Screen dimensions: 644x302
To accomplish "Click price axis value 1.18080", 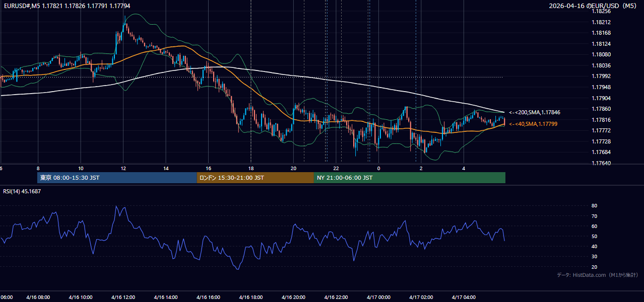I will 601,54.
